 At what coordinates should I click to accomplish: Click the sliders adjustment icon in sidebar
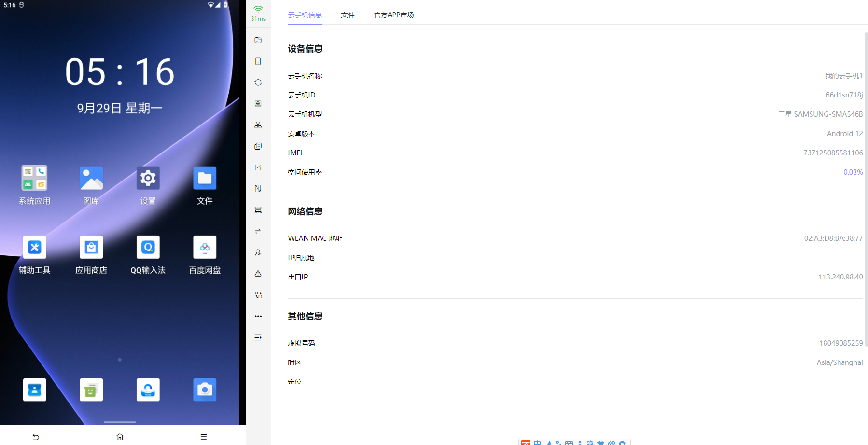click(x=258, y=189)
